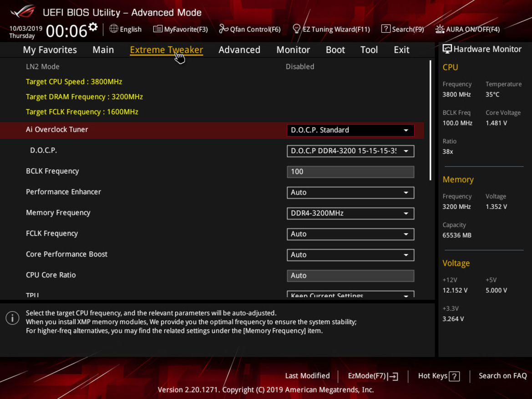532x399 pixels.
Task: Click the Hot Keys question mark icon
Action: tap(454, 376)
